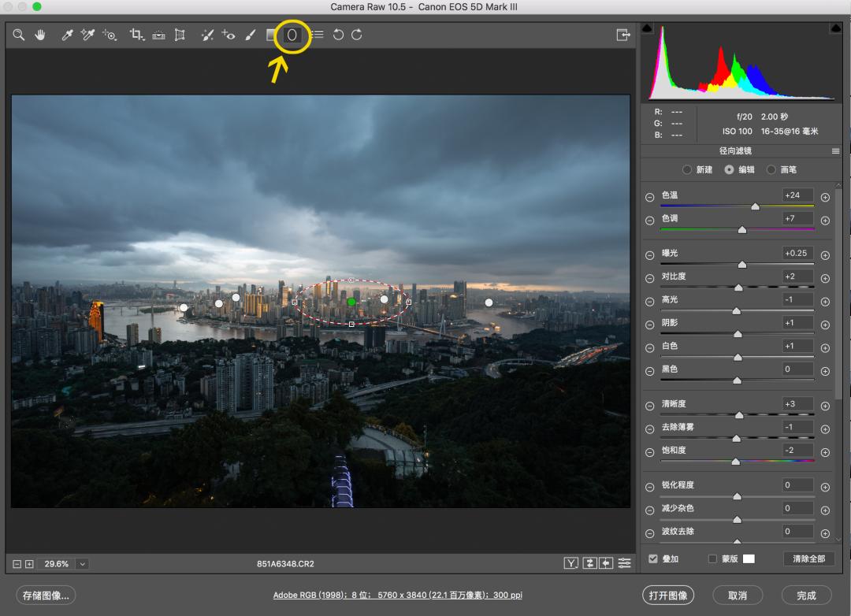
Task: Rotate image counterclockwise
Action: pos(338,35)
